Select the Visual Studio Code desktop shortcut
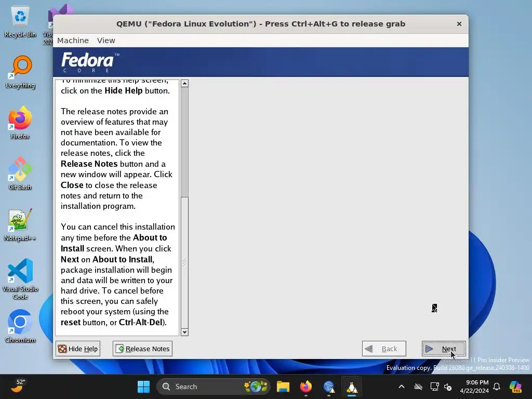 point(20,279)
